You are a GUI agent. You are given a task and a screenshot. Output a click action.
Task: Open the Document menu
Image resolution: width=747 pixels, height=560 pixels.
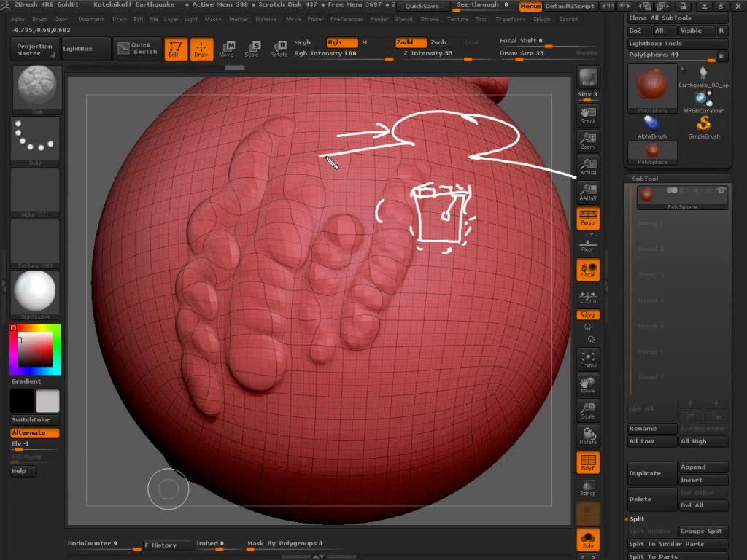[x=90, y=19]
